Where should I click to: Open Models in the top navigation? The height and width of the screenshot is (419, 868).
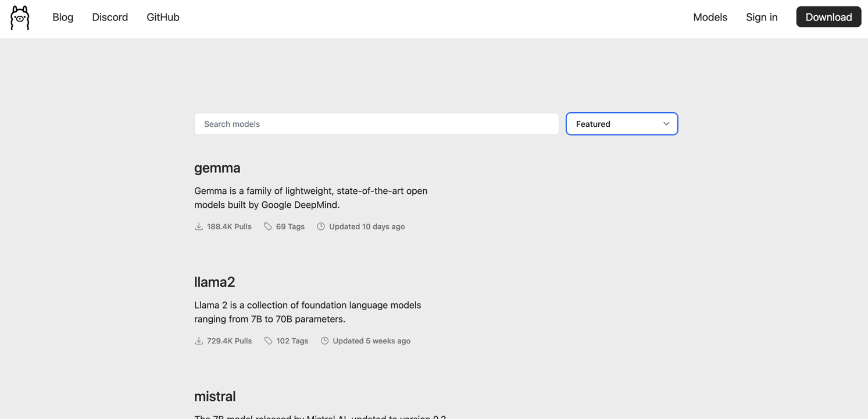710,17
